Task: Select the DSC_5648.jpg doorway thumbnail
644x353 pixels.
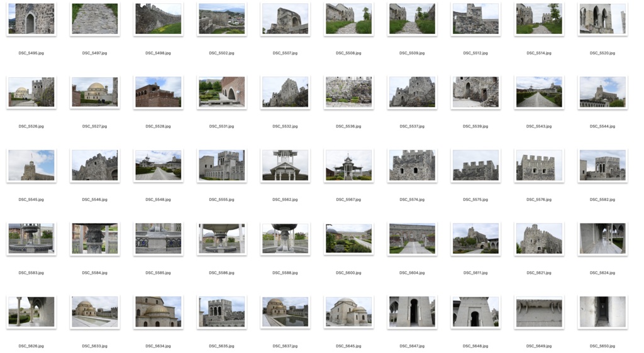Action: (475, 312)
